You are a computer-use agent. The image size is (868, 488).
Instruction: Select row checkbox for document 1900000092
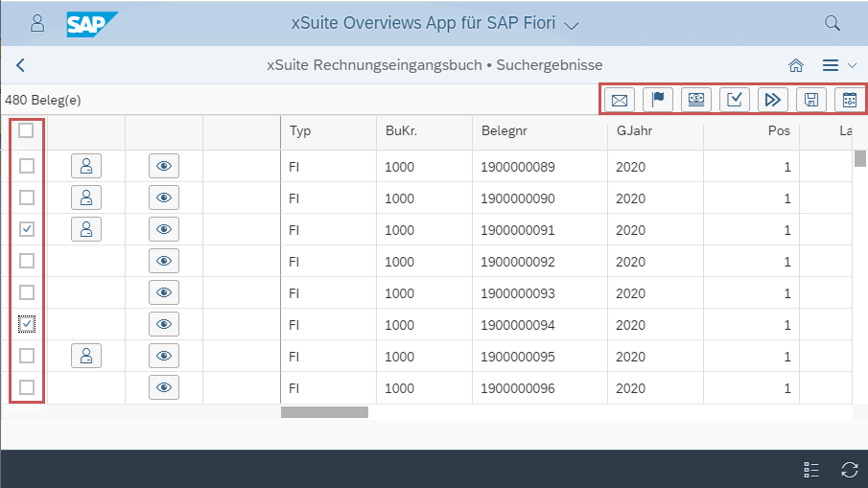(27, 261)
